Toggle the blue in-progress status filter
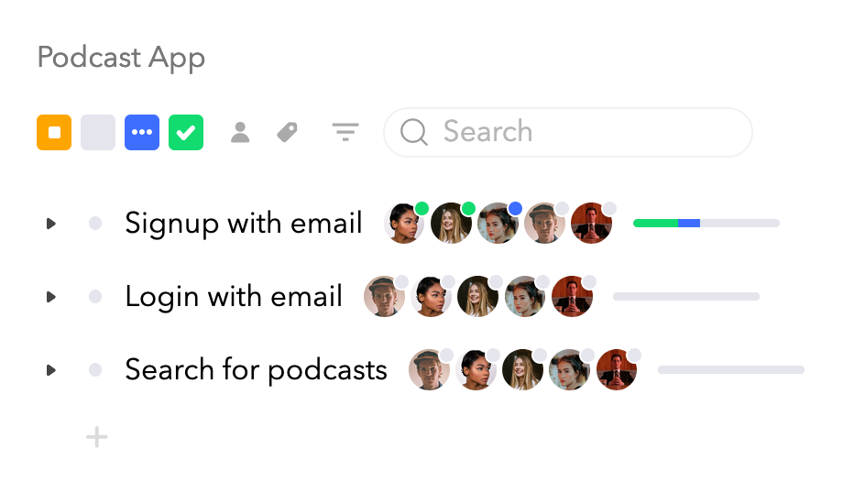This screenshot has height=504, width=843. (x=142, y=132)
